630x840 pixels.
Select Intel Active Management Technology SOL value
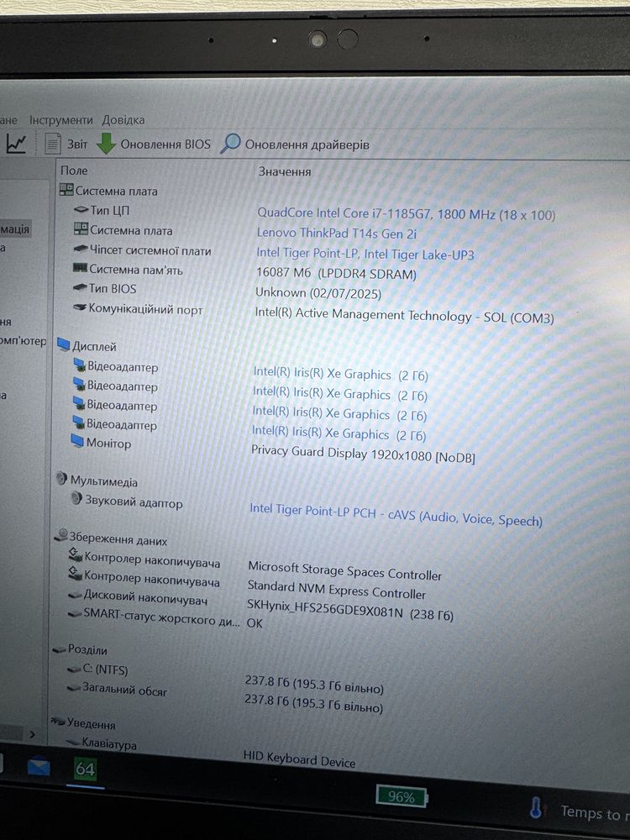click(x=405, y=315)
